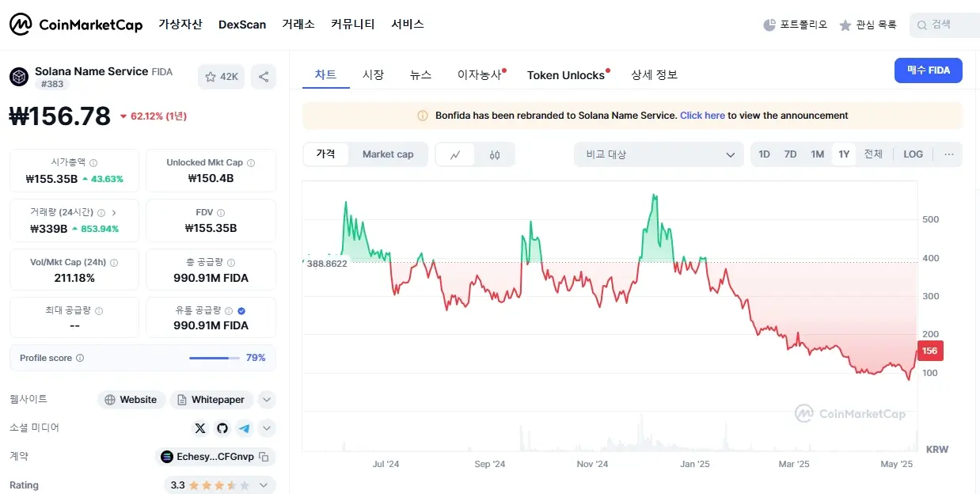Screen dimensions: 980x494
Task: Switch to candlestick chart view
Action: pos(495,154)
